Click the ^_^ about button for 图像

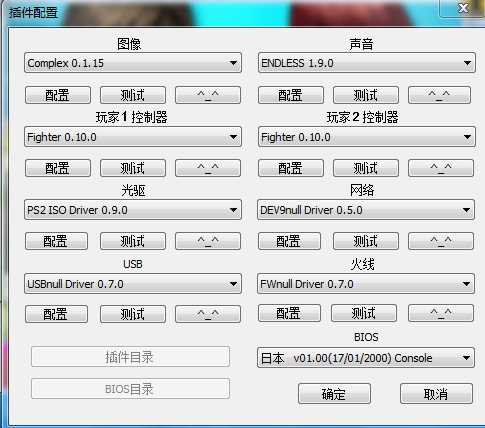click(208, 95)
